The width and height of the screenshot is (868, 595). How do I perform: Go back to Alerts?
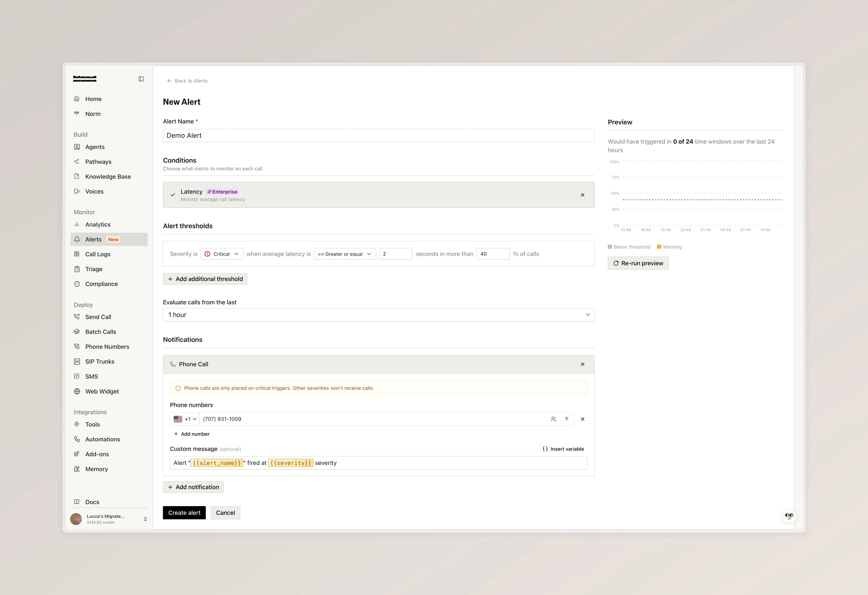[187, 81]
